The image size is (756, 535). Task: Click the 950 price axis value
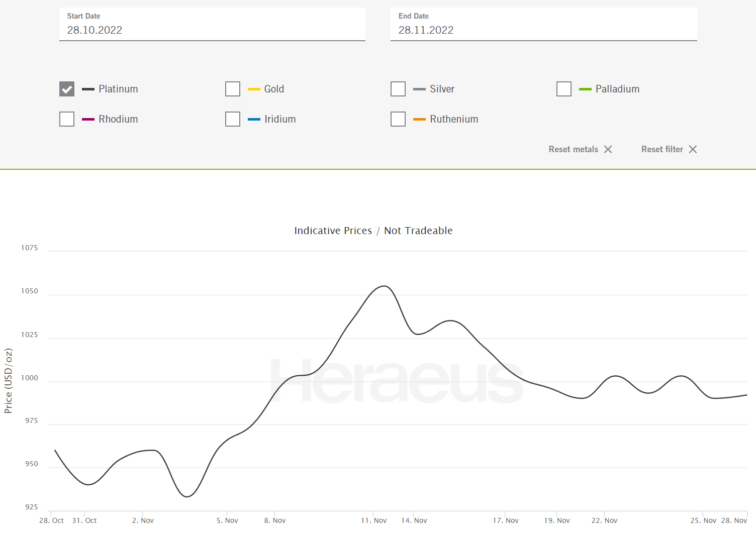pyautogui.click(x=31, y=464)
